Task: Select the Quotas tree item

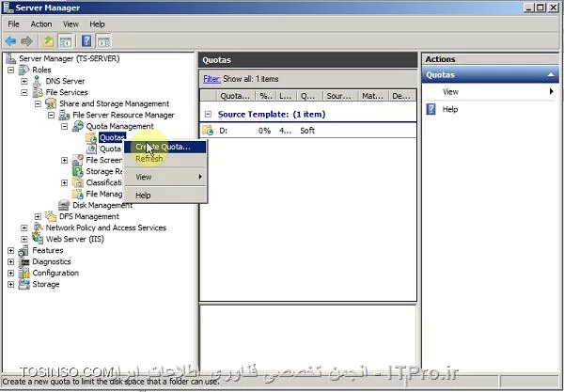Action: (x=112, y=137)
